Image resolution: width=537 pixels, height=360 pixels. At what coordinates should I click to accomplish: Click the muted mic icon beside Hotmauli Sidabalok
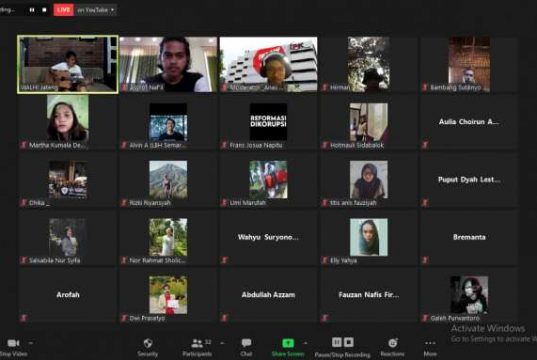pyautogui.click(x=325, y=145)
